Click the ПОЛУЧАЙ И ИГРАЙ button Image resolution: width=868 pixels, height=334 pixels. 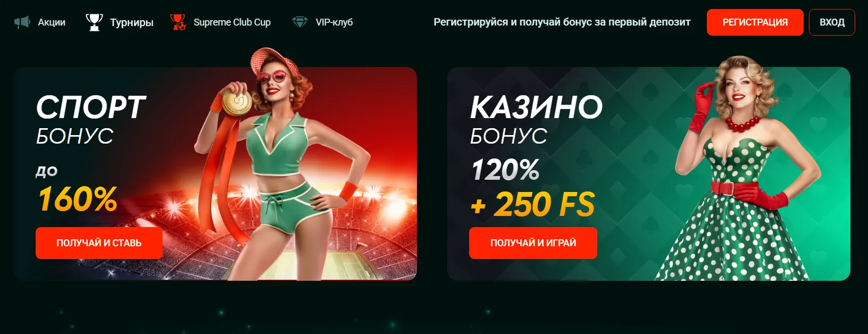tap(533, 243)
